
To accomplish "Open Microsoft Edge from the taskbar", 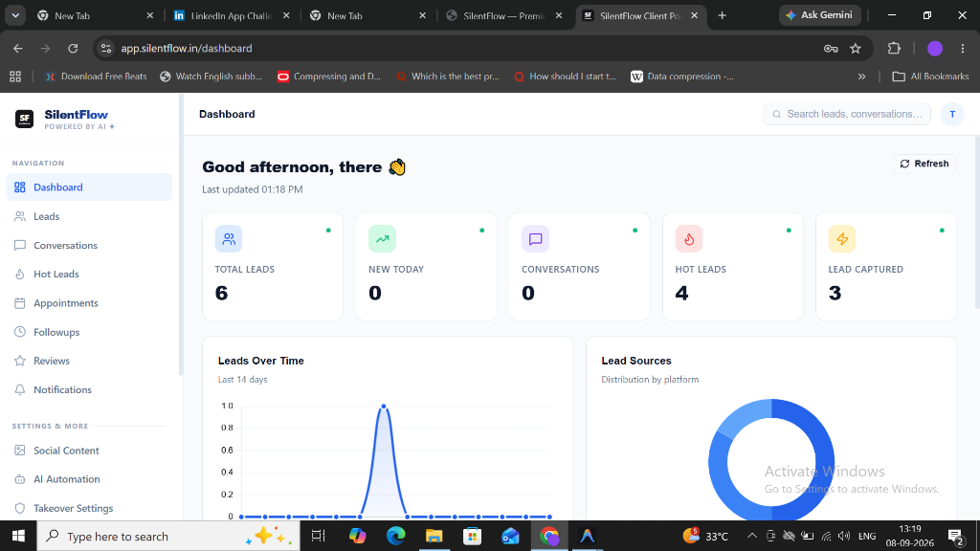I will click(x=395, y=536).
